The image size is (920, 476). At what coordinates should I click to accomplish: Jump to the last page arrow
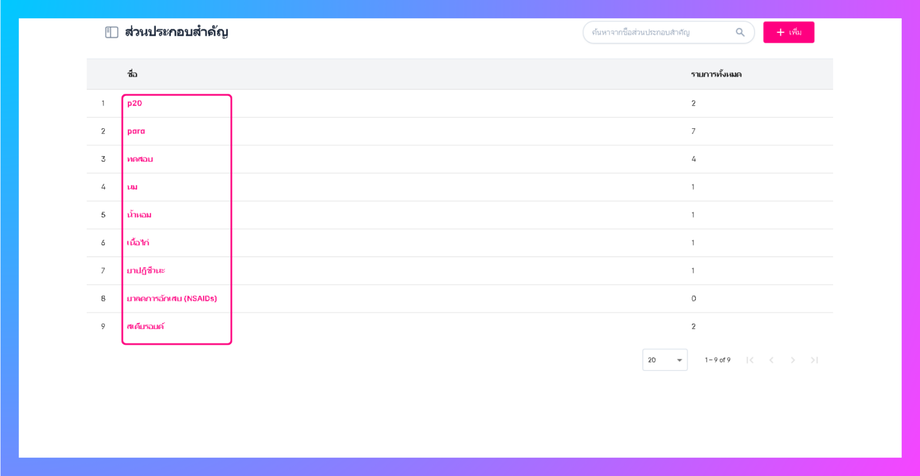click(x=814, y=360)
